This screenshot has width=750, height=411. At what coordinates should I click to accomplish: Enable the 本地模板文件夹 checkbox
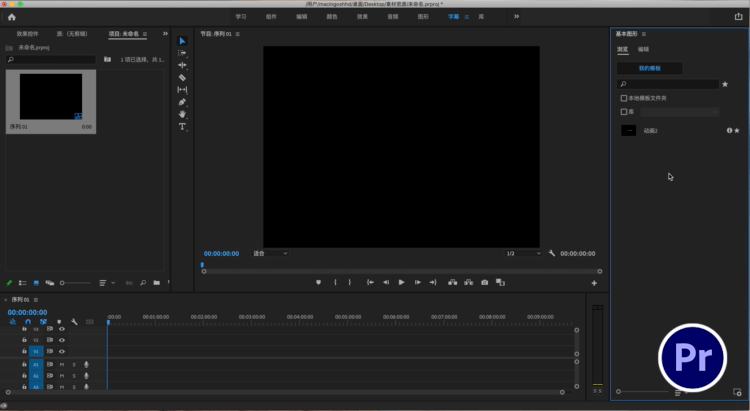[x=624, y=98]
